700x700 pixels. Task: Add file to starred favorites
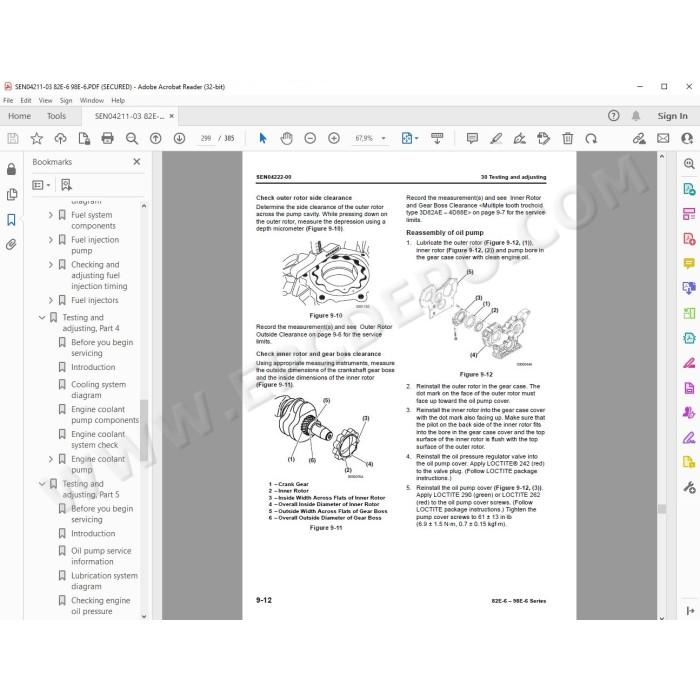[x=37, y=138]
